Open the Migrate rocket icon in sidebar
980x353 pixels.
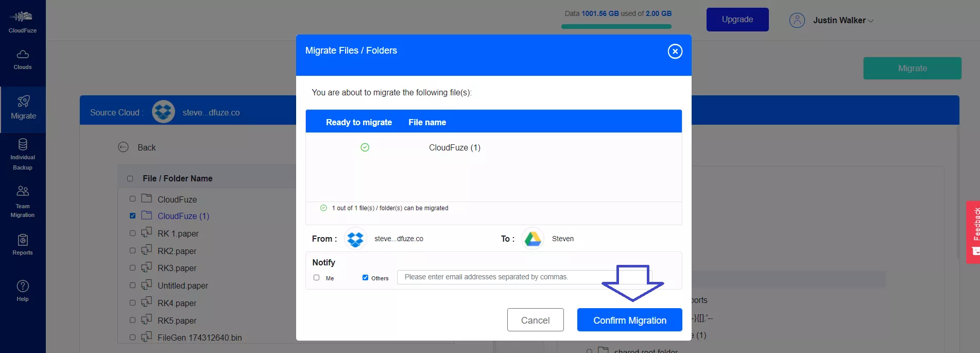tap(24, 101)
